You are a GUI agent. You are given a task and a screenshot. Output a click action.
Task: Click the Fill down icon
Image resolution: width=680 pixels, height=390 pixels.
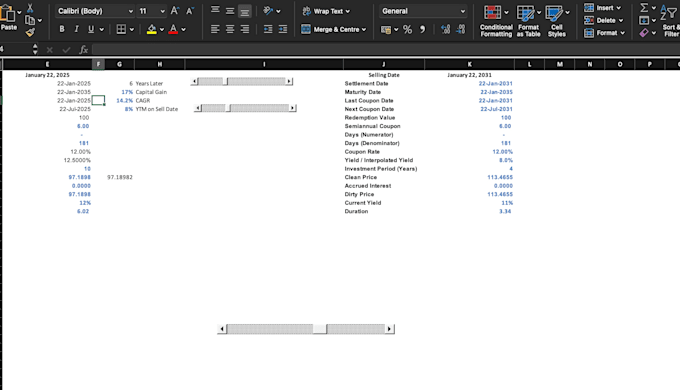(644, 20)
